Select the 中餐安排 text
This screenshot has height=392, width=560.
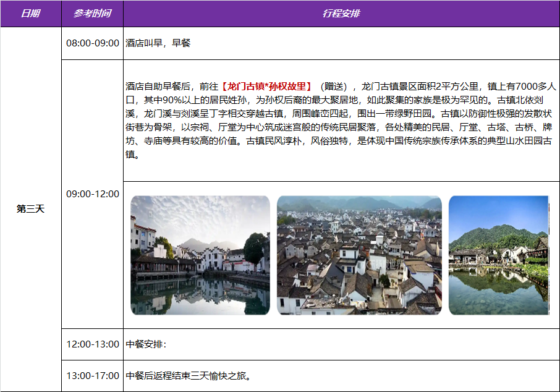[x=146, y=344]
